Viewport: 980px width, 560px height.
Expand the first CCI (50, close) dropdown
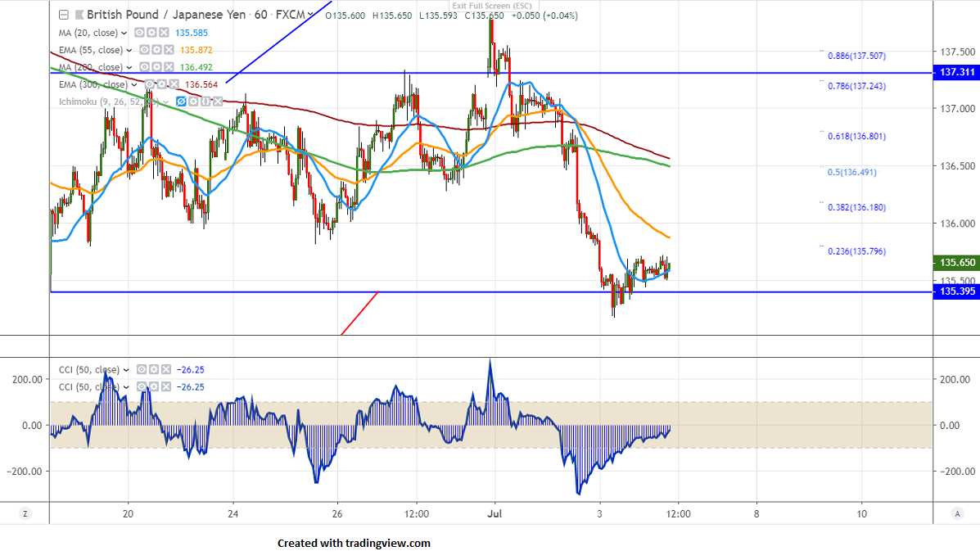pyautogui.click(x=126, y=370)
